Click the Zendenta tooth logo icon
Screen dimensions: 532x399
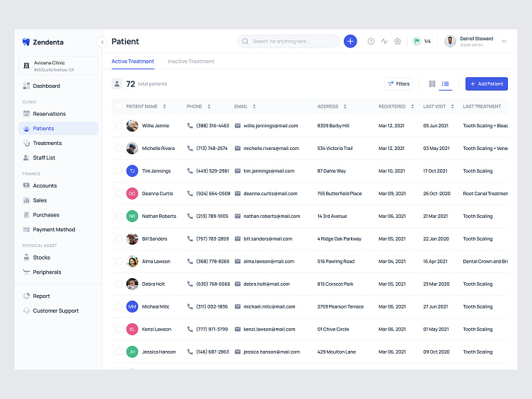tap(26, 42)
